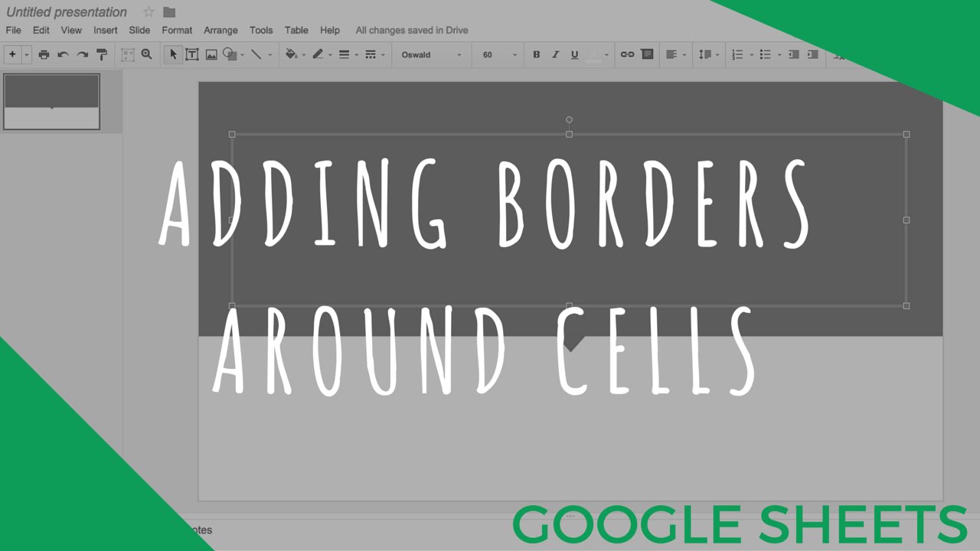Screen dimensions: 980x551
Task: Open the Help menu
Action: coord(330,30)
